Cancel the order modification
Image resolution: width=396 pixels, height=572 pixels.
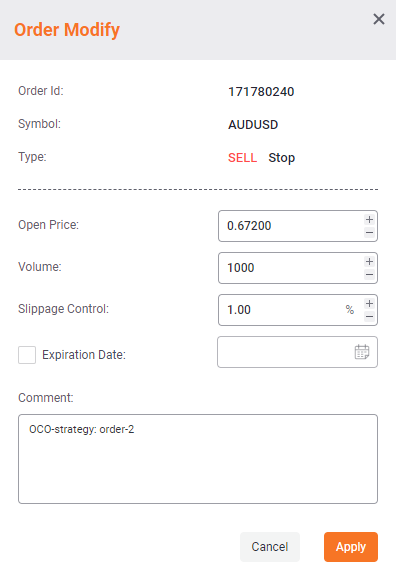270,547
